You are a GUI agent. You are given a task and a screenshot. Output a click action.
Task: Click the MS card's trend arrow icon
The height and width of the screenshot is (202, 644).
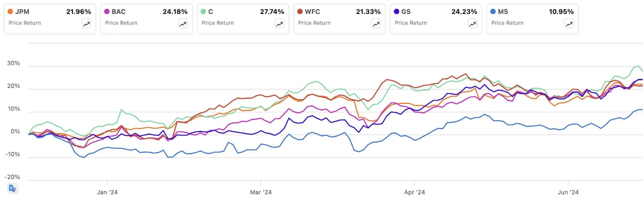[569, 24]
